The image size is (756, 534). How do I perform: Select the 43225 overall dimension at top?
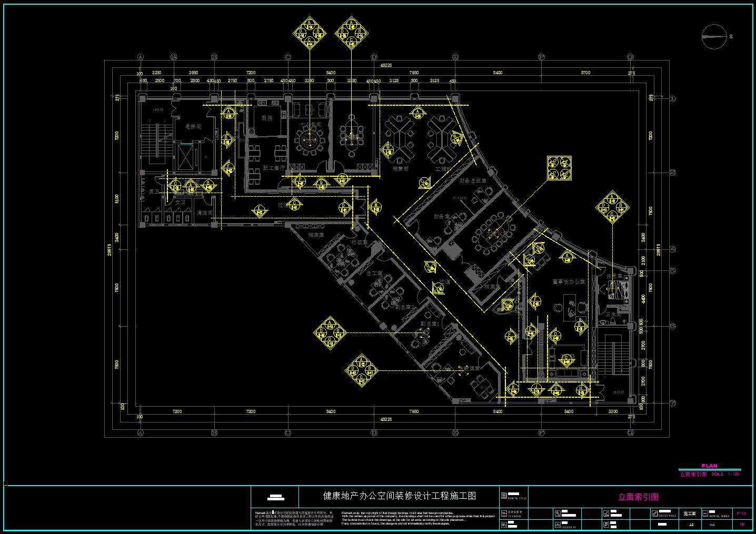pyautogui.click(x=386, y=65)
